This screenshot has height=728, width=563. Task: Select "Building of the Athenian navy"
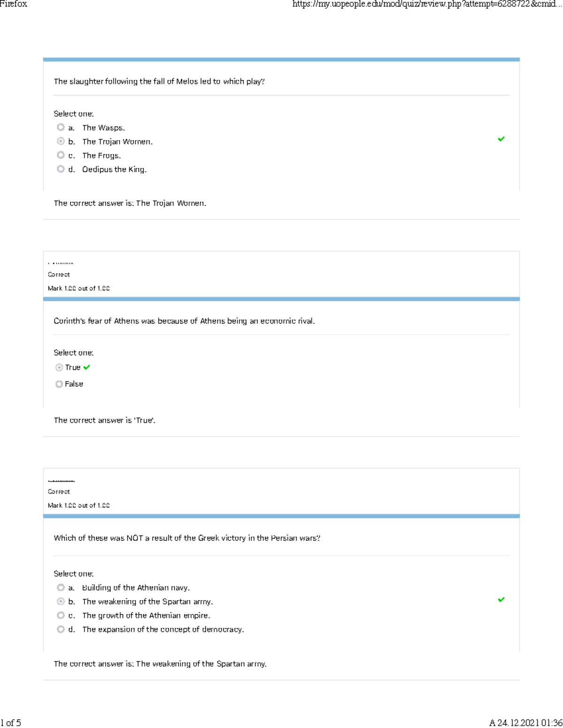click(x=61, y=587)
